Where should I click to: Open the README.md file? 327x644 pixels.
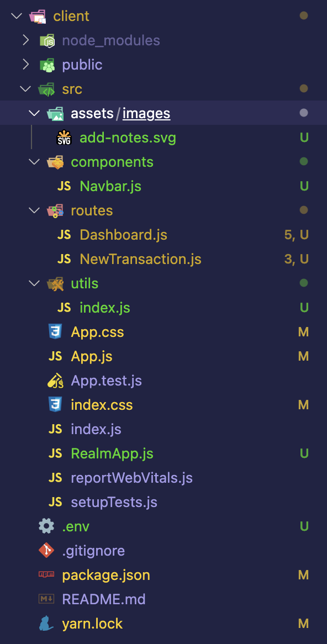(104, 600)
